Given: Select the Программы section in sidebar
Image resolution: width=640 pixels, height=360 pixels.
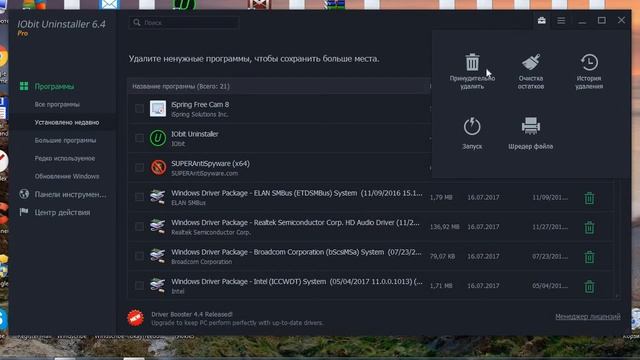Looking at the screenshot, I should point(54,87).
